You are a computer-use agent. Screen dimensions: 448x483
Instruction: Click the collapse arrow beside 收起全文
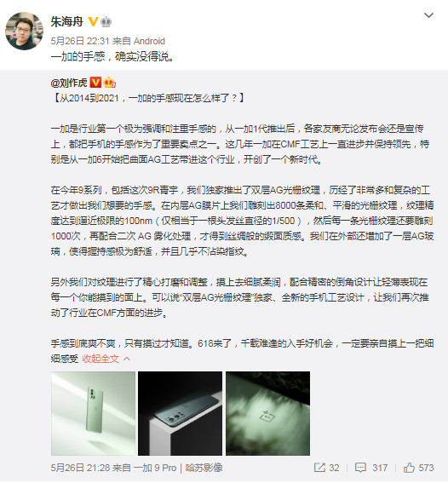point(127,359)
